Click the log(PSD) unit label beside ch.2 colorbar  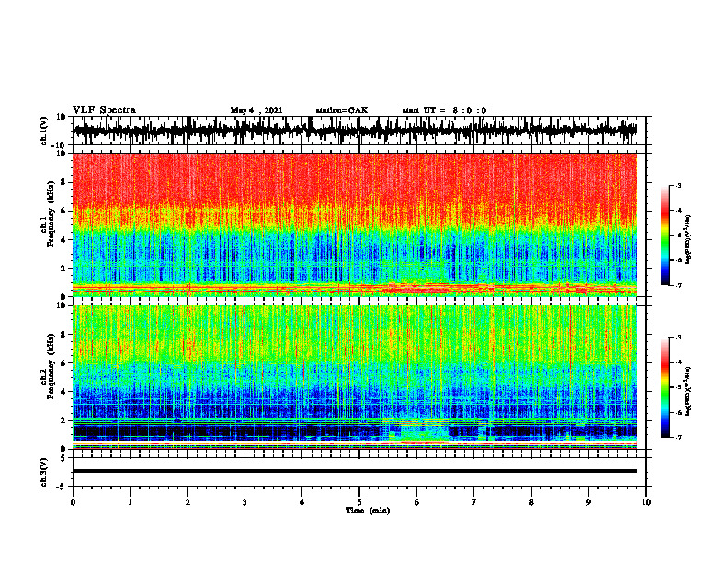[688, 391]
